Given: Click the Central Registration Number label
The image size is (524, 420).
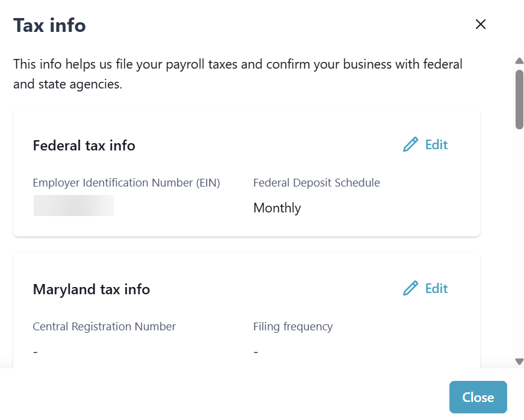Looking at the screenshot, I should (x=104, y=327).
